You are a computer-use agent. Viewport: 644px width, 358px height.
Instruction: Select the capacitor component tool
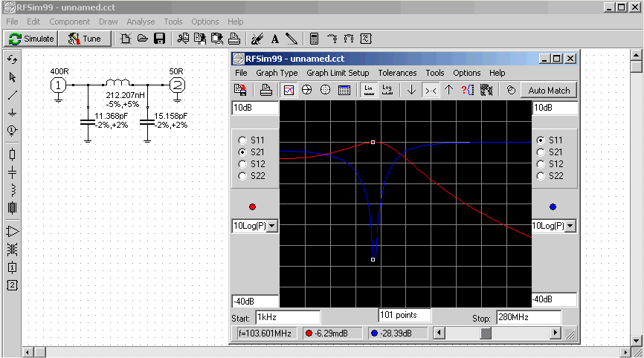pos(12,172)
